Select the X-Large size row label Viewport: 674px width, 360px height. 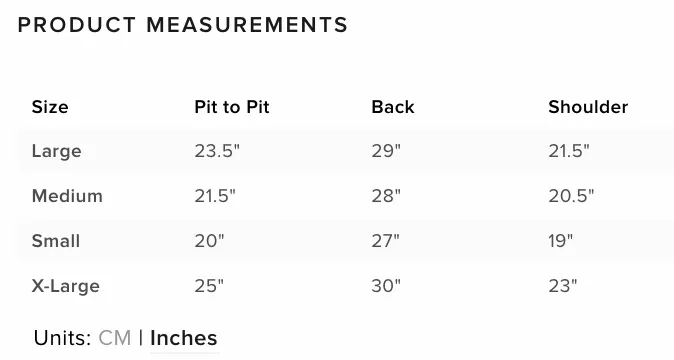[x=65, y=286]
